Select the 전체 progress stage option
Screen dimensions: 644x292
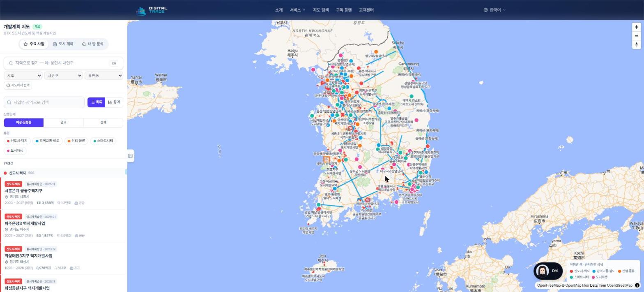[103, 123]
